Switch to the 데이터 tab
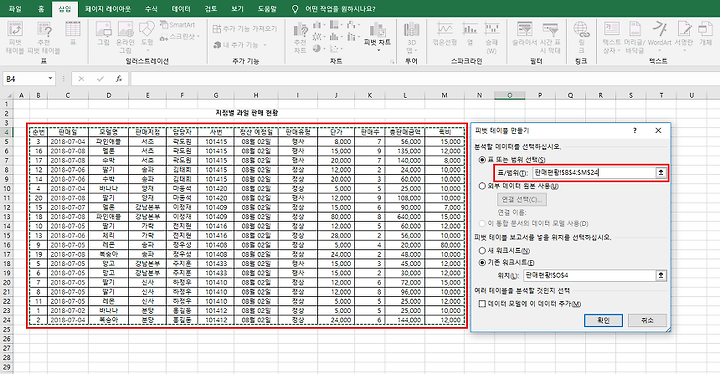This screenshot has height=374, width=720. point(181,9)
